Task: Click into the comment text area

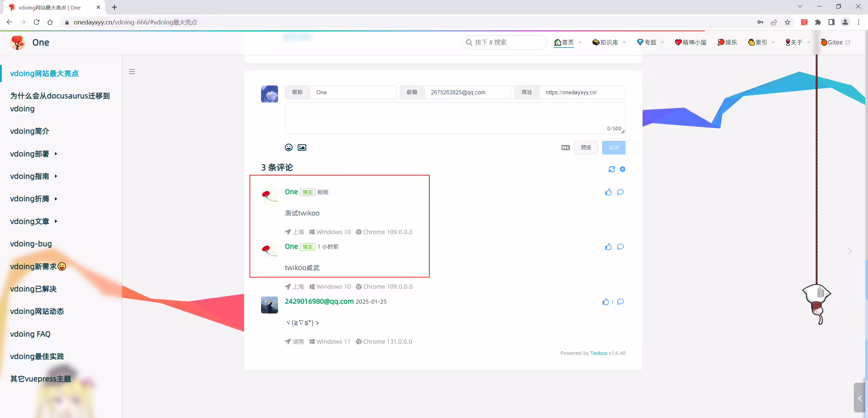Action: pyautogui.click(x=455, y=118)
